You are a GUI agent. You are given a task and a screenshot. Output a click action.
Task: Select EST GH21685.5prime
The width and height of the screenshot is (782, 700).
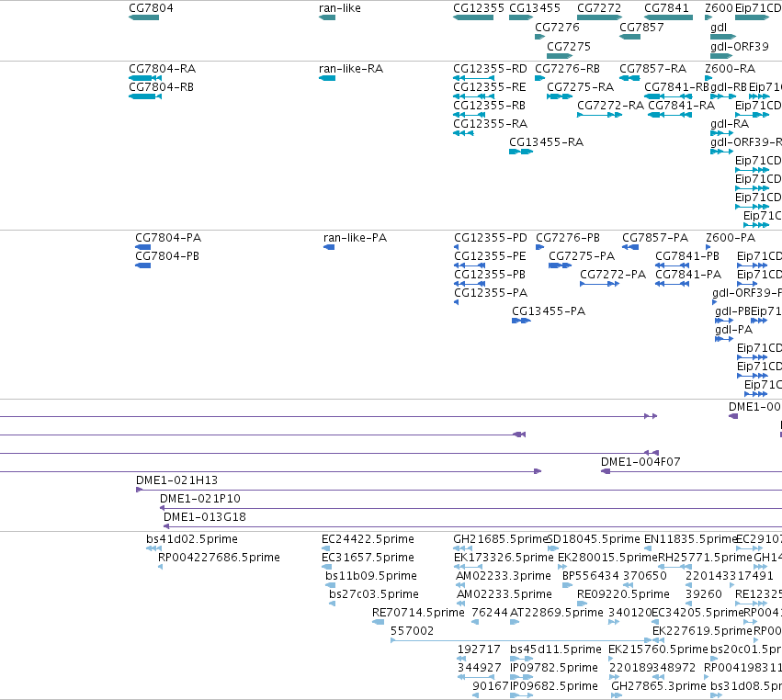point(500,539)
